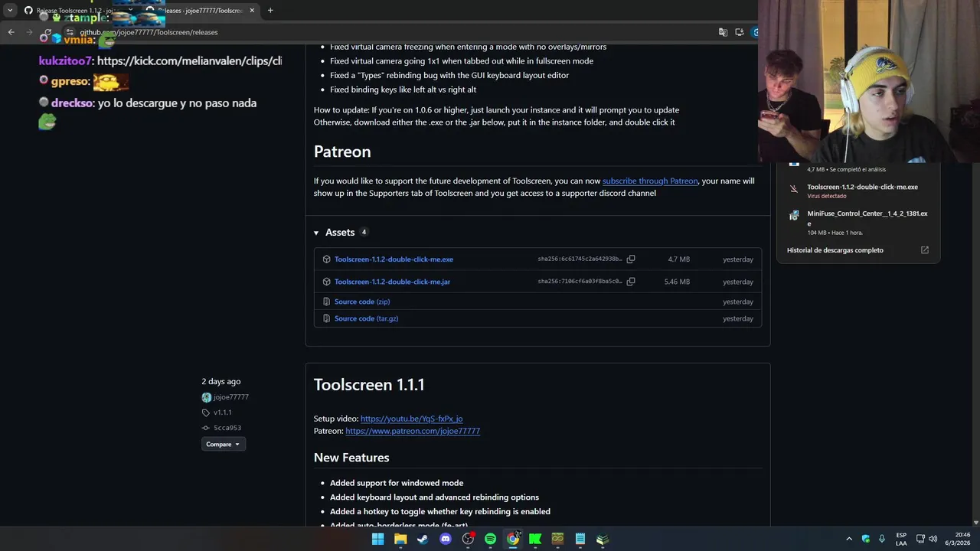Copy sha256 hash of the .jar asset

coord(631,282)
